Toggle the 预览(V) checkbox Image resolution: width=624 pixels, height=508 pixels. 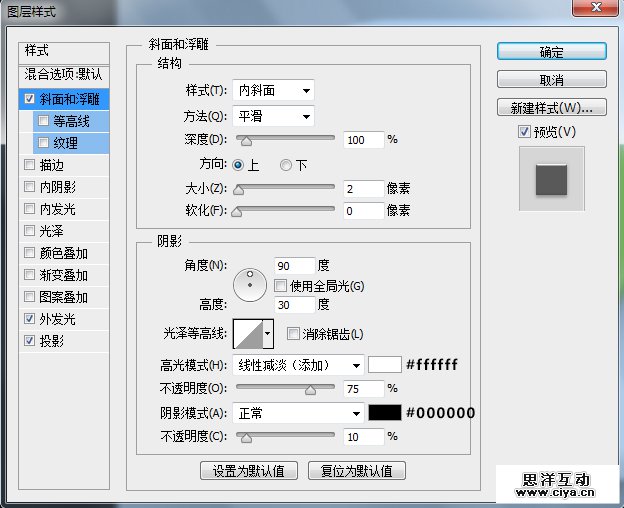coord(524,132)
